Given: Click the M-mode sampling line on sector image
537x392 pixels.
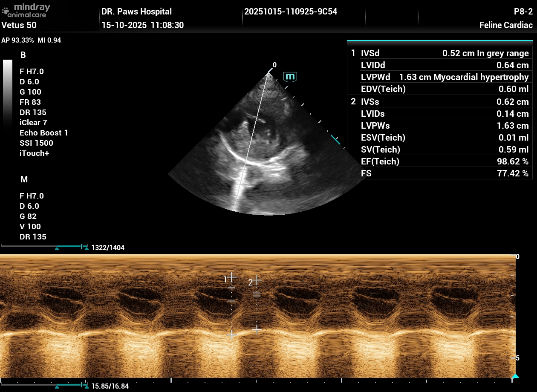Looking at the screenshot, I should click(x=251, y=141).
